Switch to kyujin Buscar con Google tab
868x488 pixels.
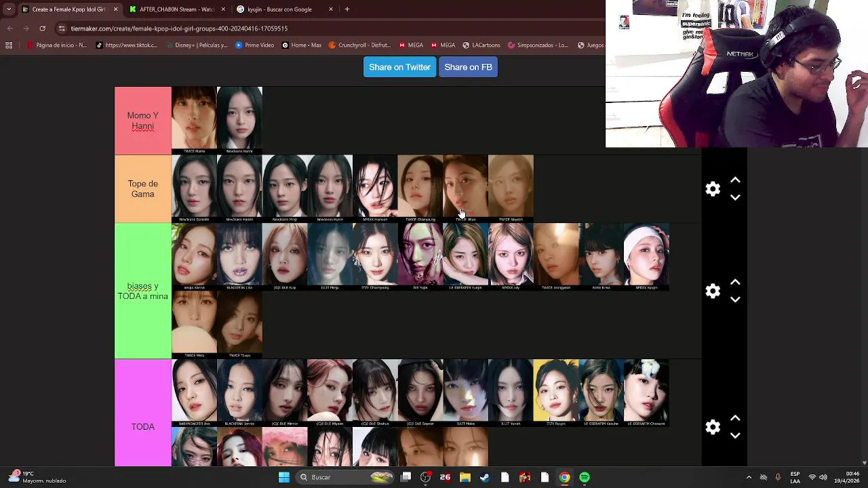point(285,9)
